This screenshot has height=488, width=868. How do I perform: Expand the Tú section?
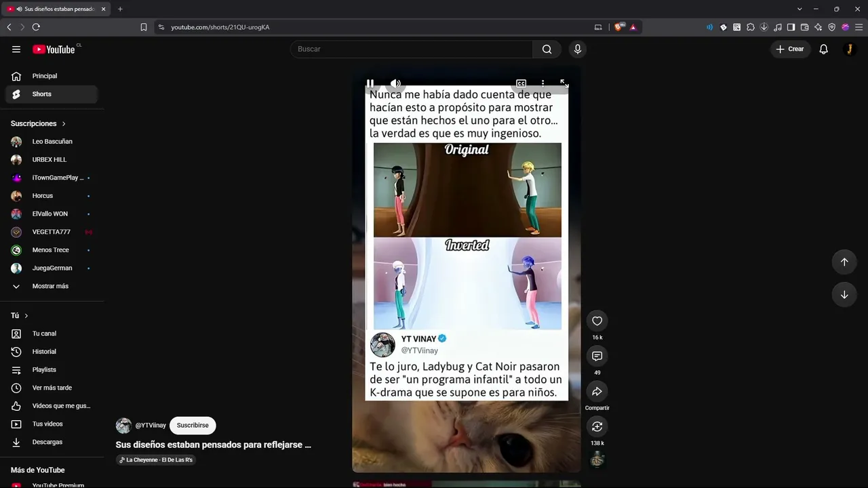coord(20,316)
